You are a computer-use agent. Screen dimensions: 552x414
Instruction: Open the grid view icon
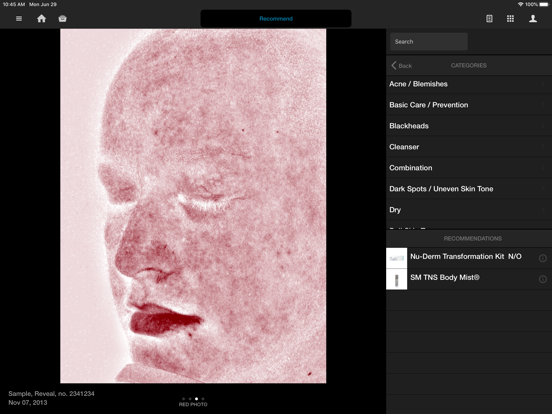[510, 19]
